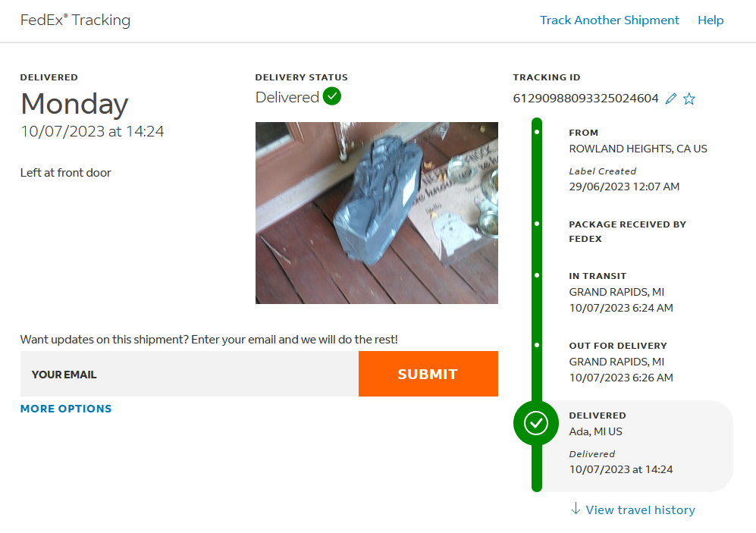
Task: Click the pencil edit icon beside tracking ID
Action: pos(670,99)
